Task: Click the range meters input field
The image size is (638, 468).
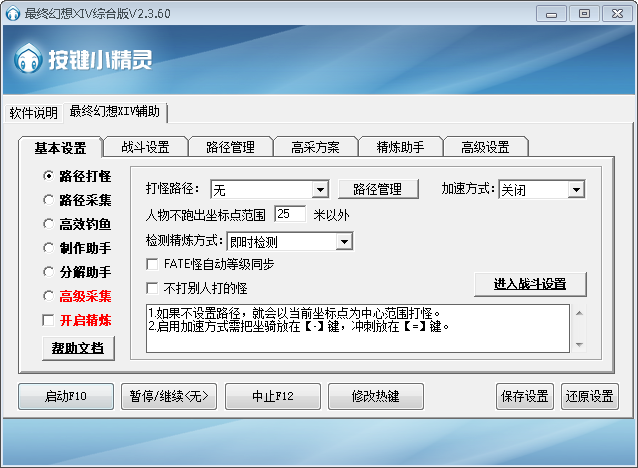Action: tap(290, 214)
